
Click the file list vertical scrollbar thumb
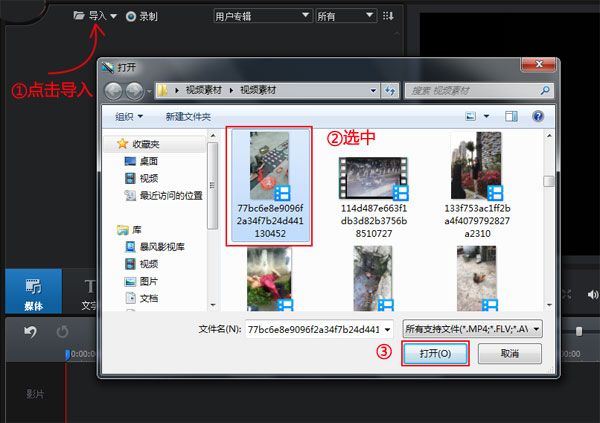point(549,181)
